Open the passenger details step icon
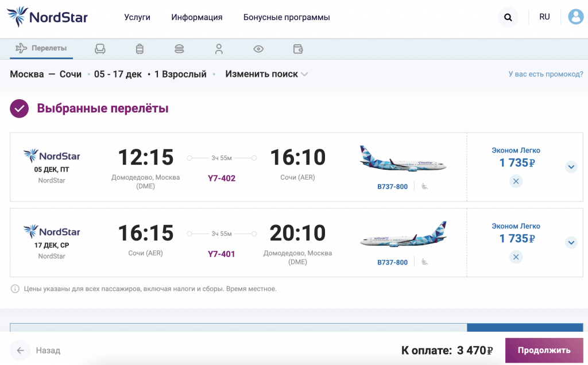Screen dimensions: 588x365 coord(219,49)
